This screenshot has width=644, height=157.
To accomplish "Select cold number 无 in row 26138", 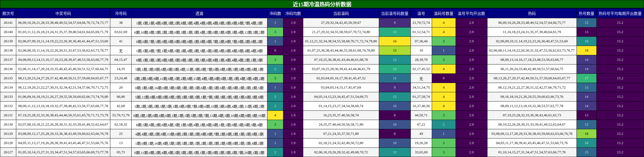I will (121, 50).
